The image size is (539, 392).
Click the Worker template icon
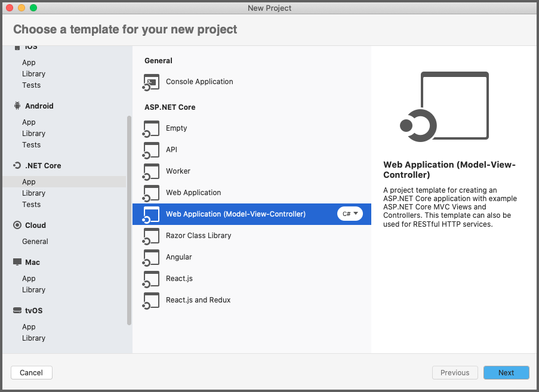151,172
